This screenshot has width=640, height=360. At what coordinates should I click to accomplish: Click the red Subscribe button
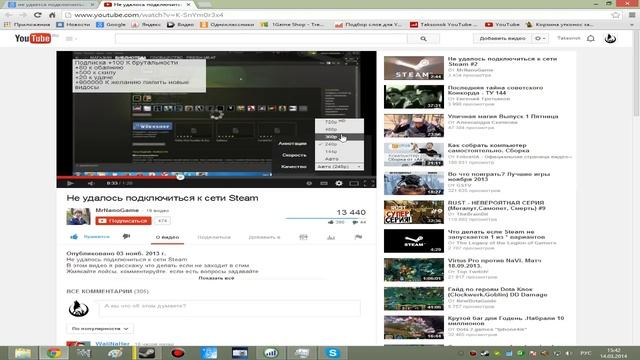click(123, 221)
